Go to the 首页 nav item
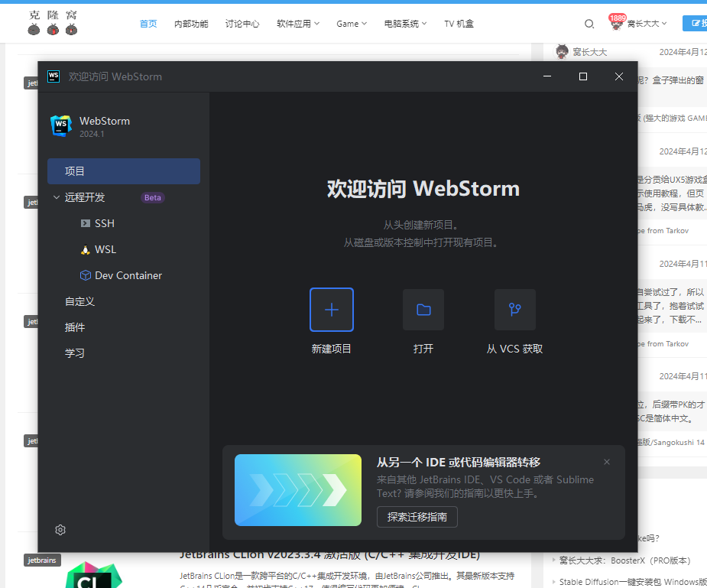The width and height of the screenshot is (707, 588). coord(148,24)
